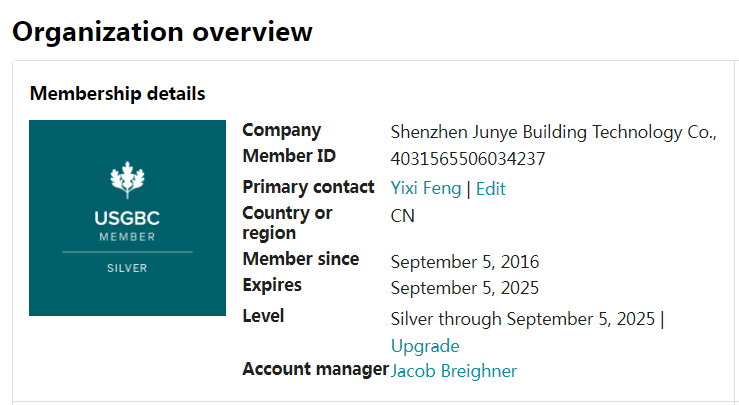Screen dimensions: 739x405
Task: Click the member ID number 4031565506034237
Action: click(x=468, y=158)
